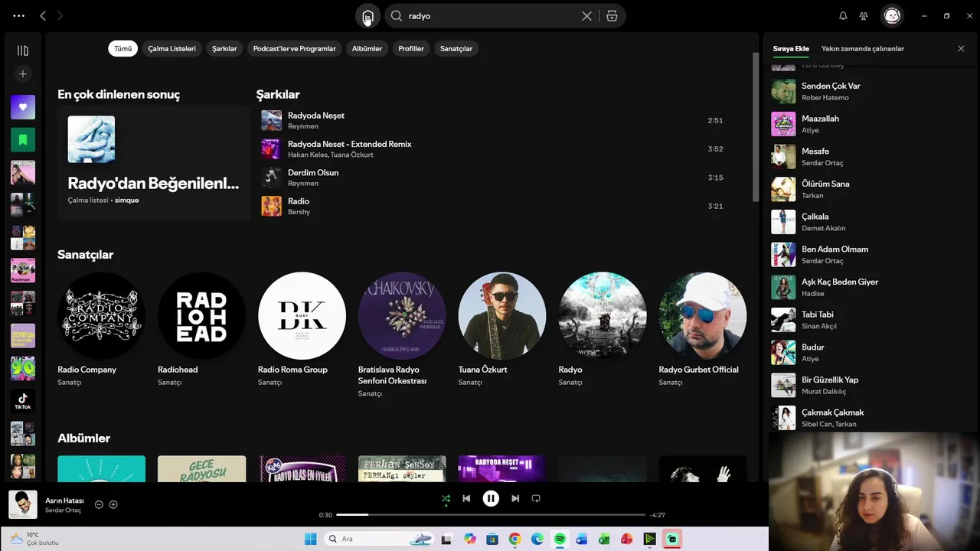Open the 90s playlist in sidebar
Viewport: 980px width, 551px height.
point(23,368)
